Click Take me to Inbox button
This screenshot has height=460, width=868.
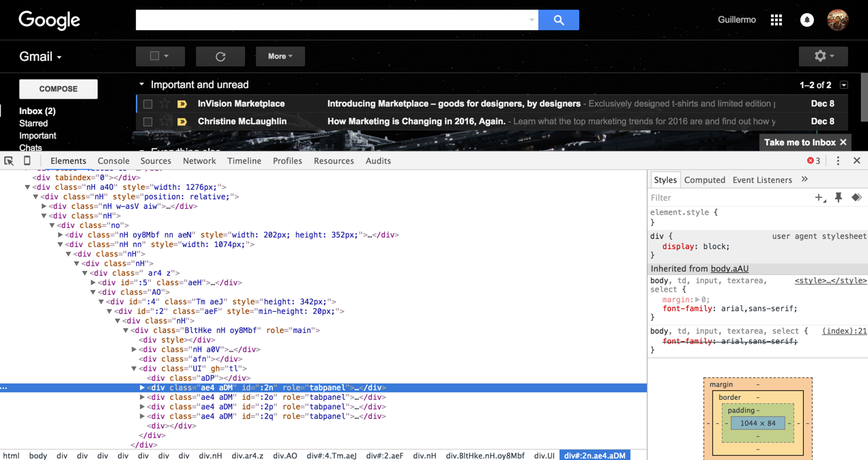pyautogui.click(x=800, y=143)
